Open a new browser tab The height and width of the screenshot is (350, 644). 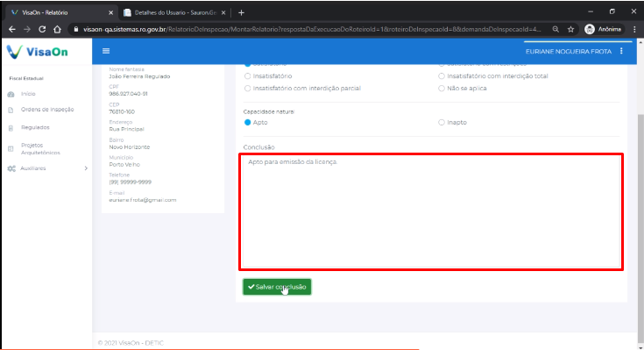(x=241, y=13)
